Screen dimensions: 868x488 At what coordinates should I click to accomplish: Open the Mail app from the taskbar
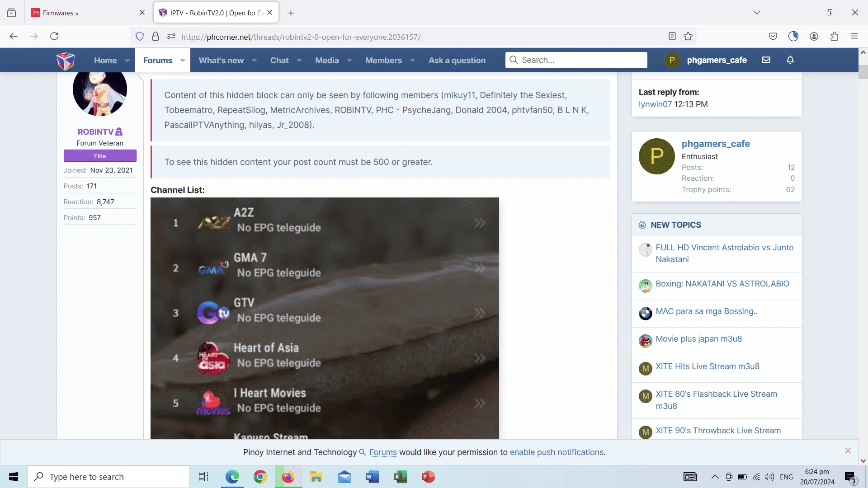[x=344, y=477]
